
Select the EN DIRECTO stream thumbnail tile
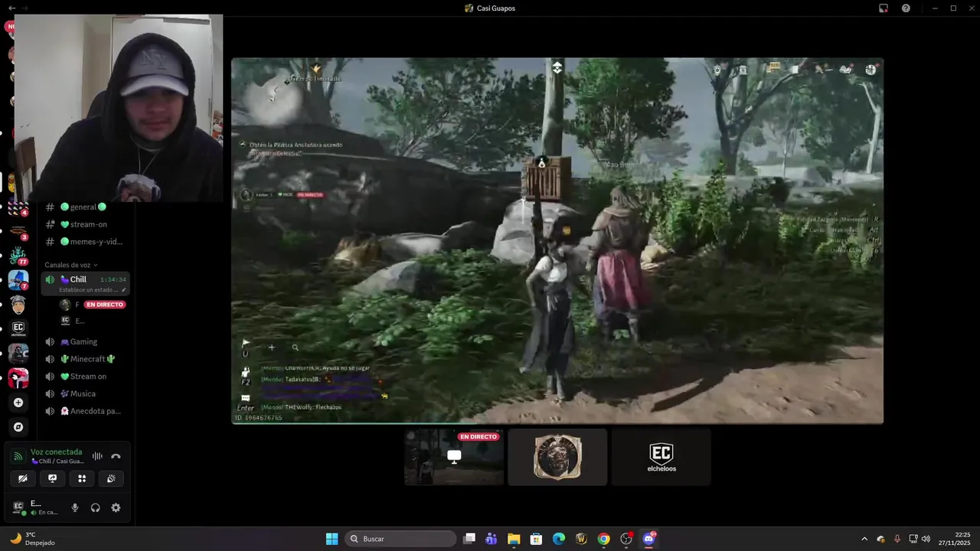[454, 457]
